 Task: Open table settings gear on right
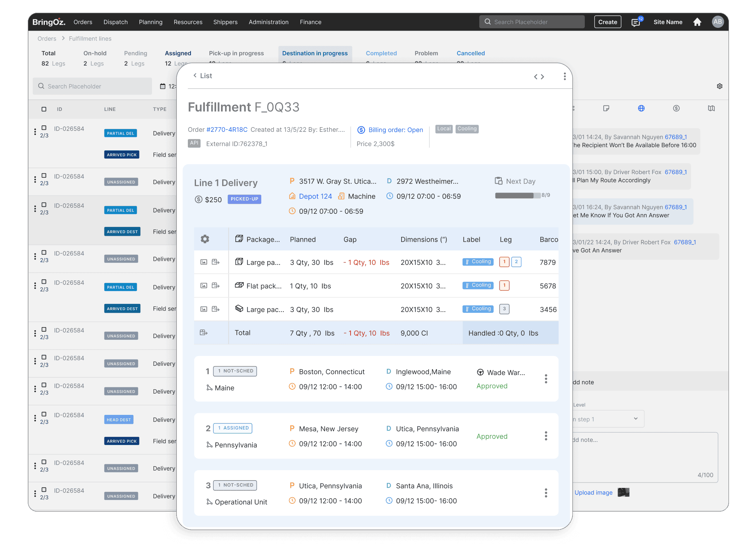720,86
